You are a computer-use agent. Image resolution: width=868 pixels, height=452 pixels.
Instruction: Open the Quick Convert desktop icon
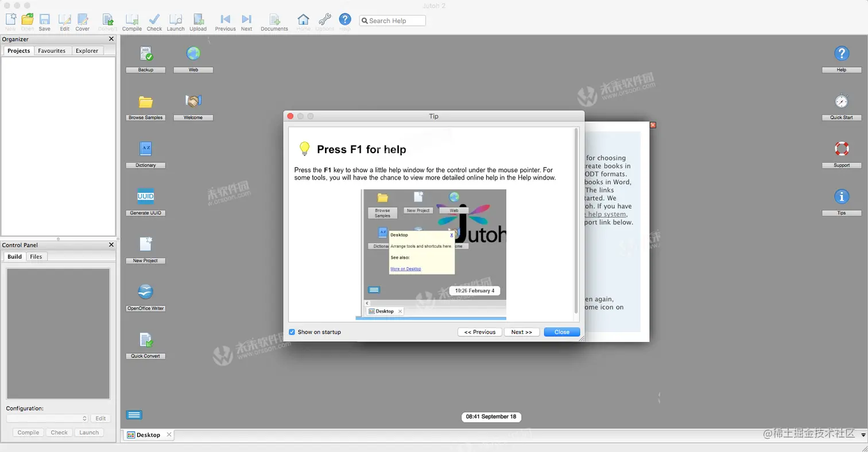pyautogui.click(x=146, y=345)
